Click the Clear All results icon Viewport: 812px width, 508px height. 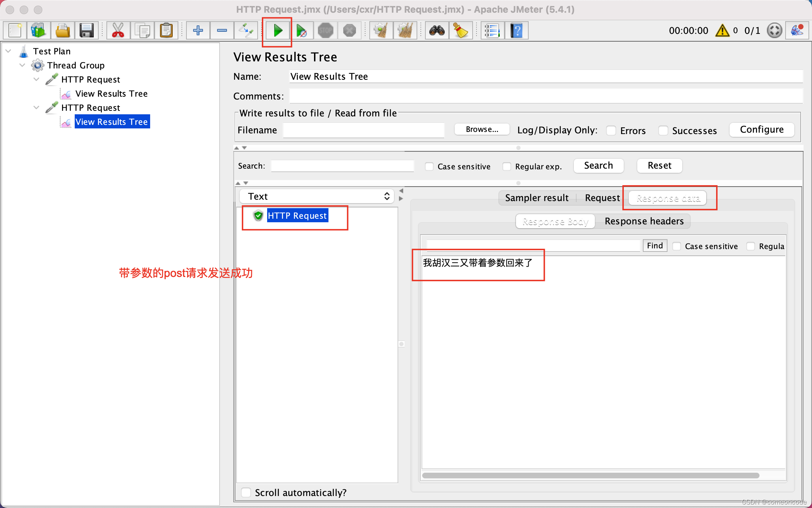pos(405,31)
